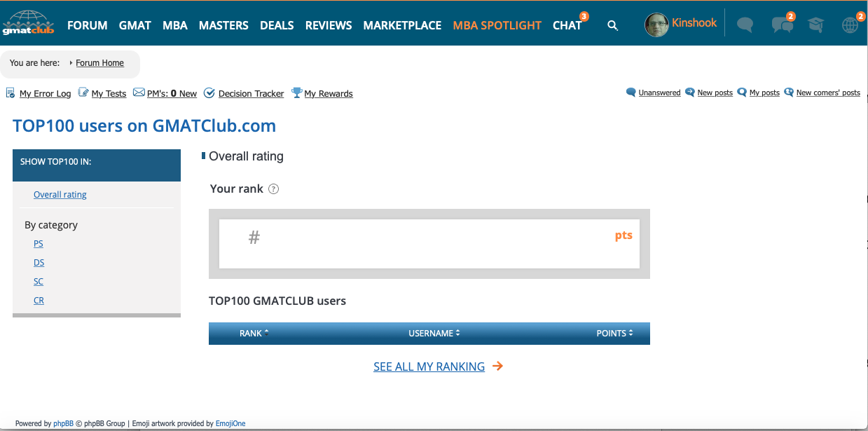868x431 pixels.
Task: Click the PM's envelope icon
Action: [139, 93]
